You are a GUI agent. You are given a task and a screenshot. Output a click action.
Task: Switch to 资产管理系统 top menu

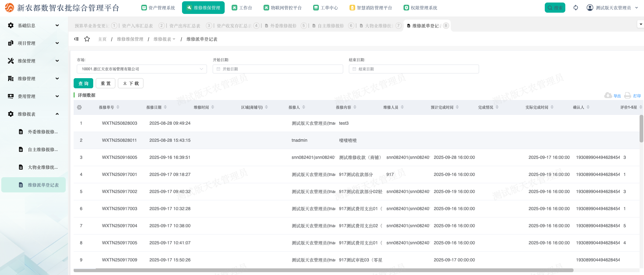click(158, 8)
